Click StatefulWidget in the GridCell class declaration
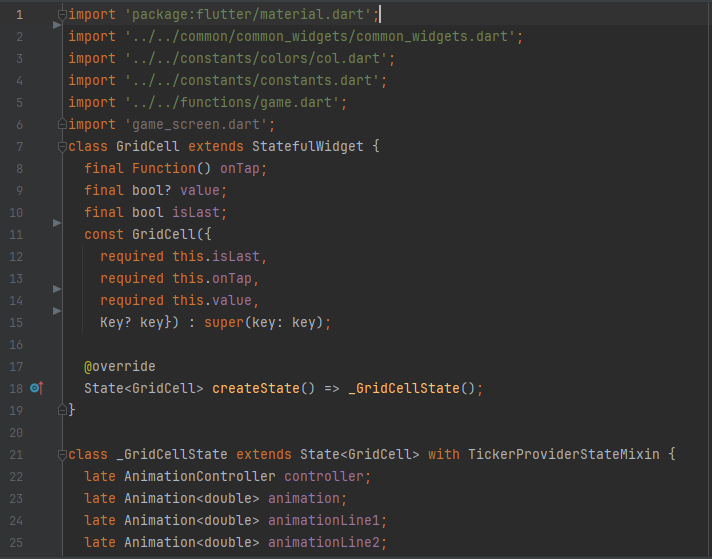The image size is (712, 559). [x=307, y=147]
